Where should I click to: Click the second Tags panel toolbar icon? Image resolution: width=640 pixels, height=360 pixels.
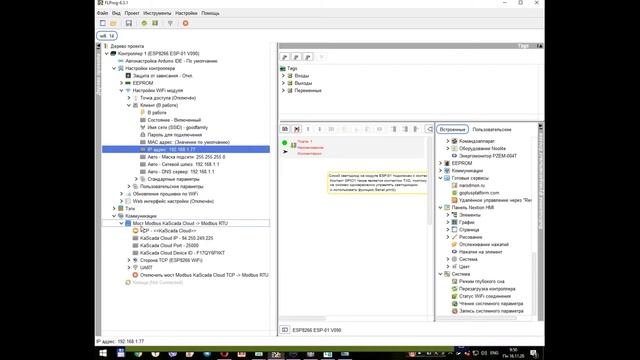pos(296,57)
